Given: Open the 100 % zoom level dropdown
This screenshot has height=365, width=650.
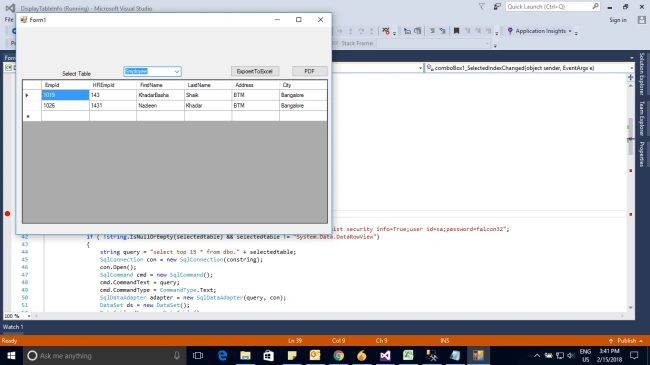Looking at the screenshot, I should tap(17, 316).
